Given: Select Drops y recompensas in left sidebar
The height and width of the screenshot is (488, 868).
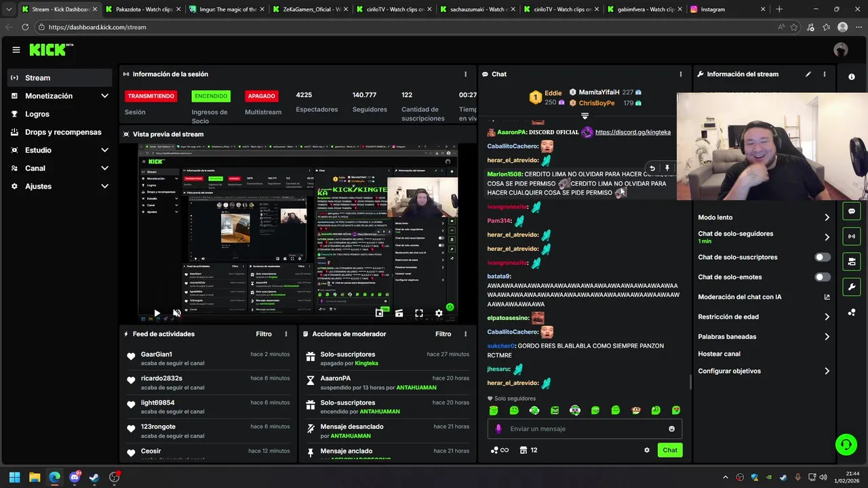Looking at the screenshot, I should click(x=60, y=132).
